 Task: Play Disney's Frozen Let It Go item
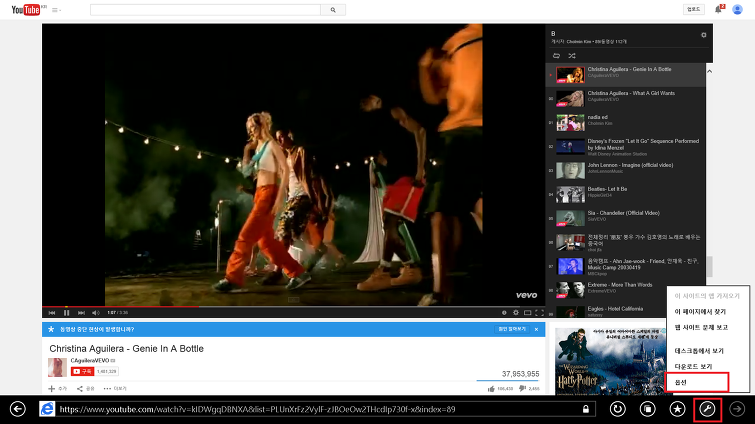(x=625, y=146)
